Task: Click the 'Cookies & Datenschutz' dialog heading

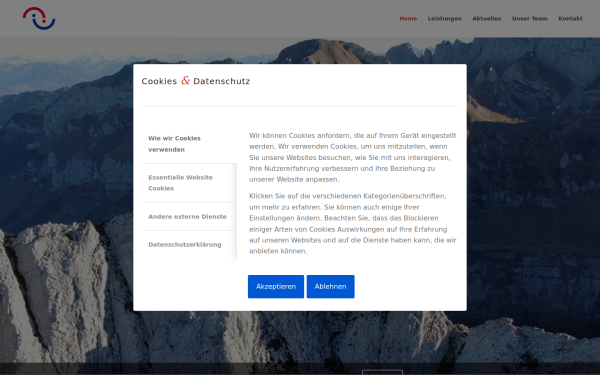Action: 196,81
